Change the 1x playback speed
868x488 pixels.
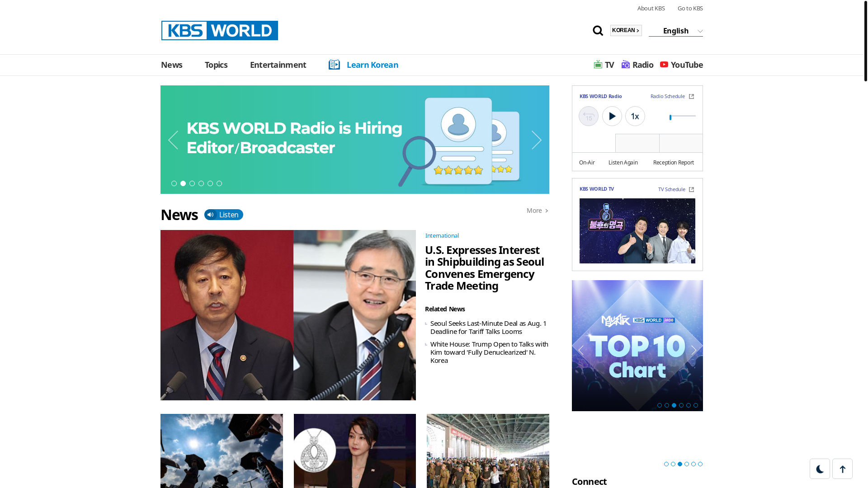pyautogui.click(x=635, y=116)
